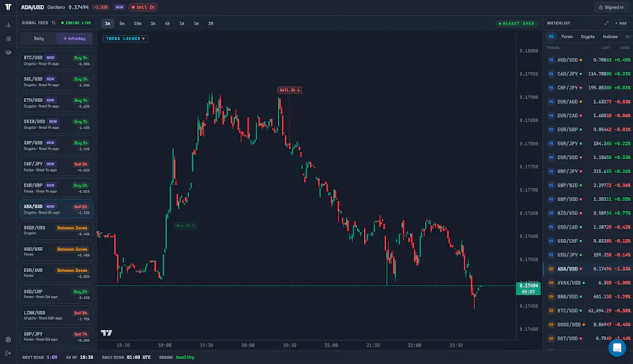Viewport: 633px width, 364px height.
Task: Switch signal feed to Daily
Action: point(39,39)
